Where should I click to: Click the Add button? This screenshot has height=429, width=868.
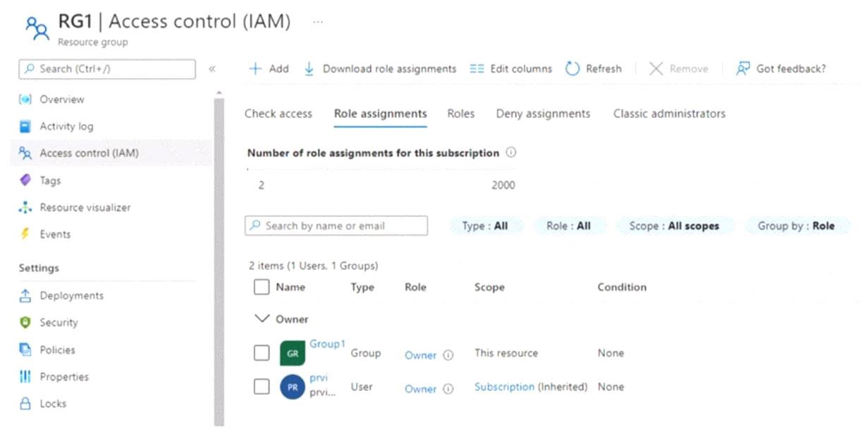click(x=269, y=69)
